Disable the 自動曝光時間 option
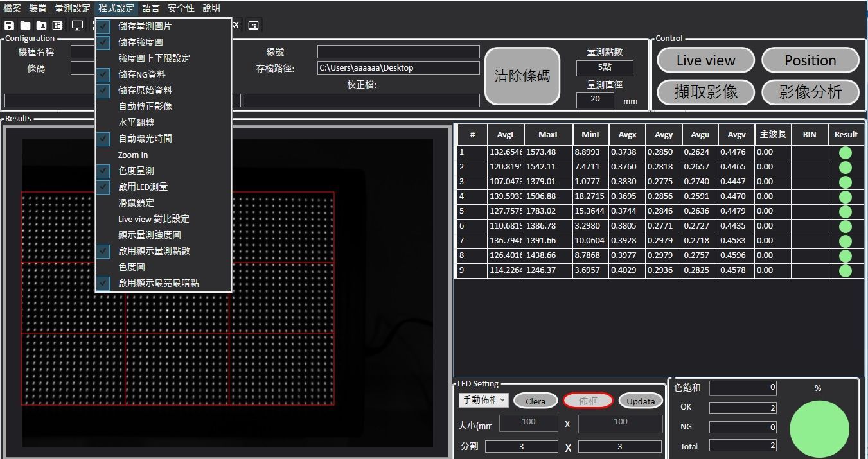 tap(145, 139)
